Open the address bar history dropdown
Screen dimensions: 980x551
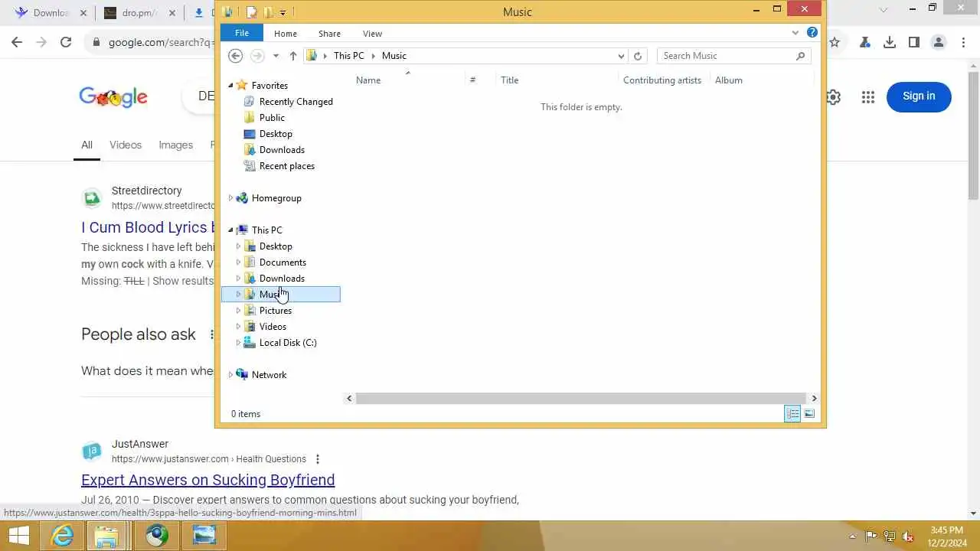(621, 56)
